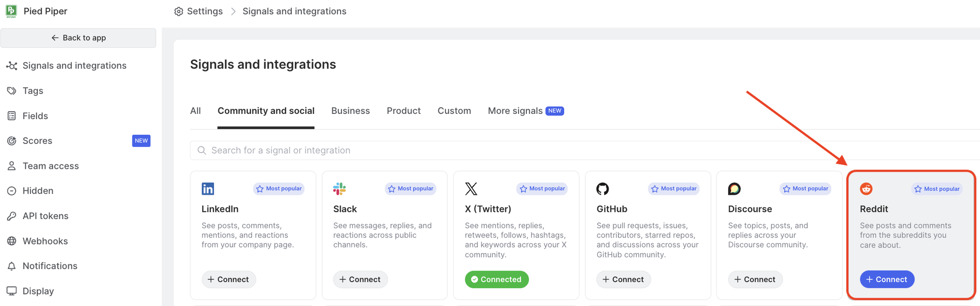Click the GitHub octocat icon
Screen dimensions: 980x306
[x=602, y=189]
